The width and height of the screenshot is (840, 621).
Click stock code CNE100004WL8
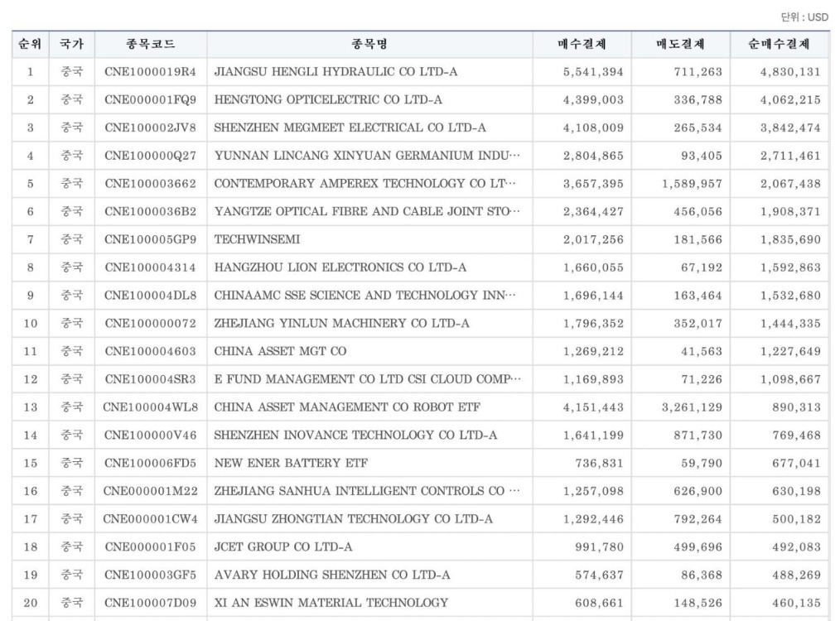click(x=151, y=407)
